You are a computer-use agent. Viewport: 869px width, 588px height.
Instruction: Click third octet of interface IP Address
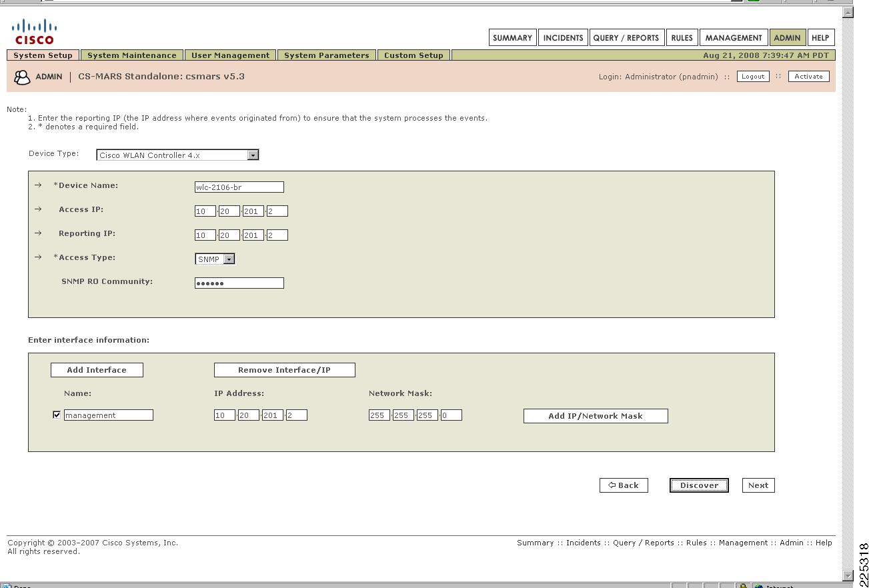[x=273, y=415]
